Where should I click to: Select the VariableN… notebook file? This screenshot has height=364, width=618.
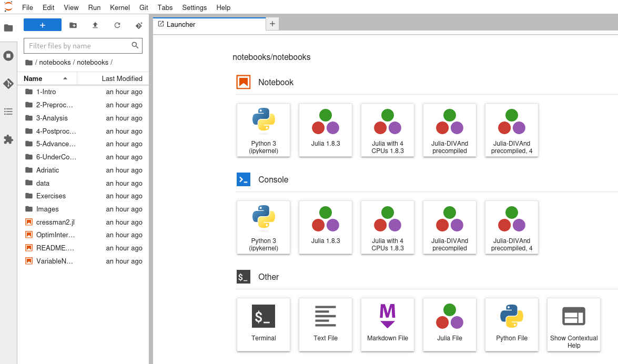(x=83, y=261)
